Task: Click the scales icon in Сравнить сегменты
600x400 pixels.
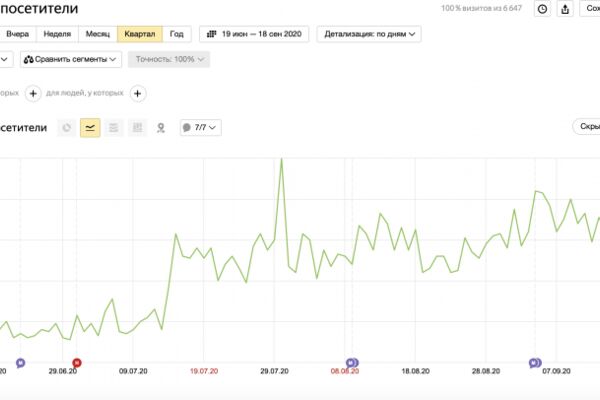Action: coord(29,59)
